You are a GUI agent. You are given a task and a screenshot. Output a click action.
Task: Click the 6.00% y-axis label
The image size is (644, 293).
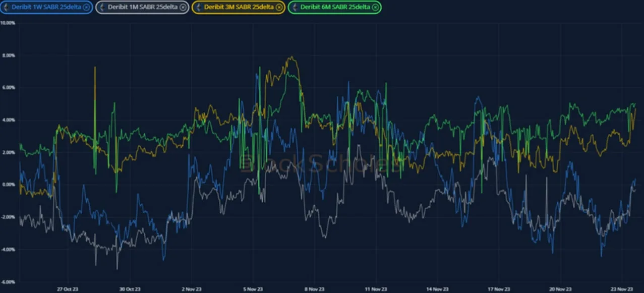[9, 87]
